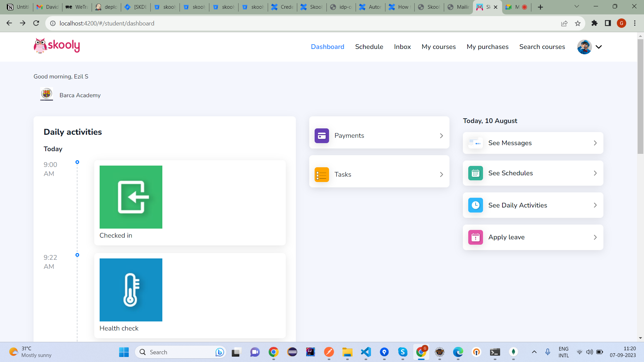
Task: Expand the Apply leave chevron
Action: [595, 237]
